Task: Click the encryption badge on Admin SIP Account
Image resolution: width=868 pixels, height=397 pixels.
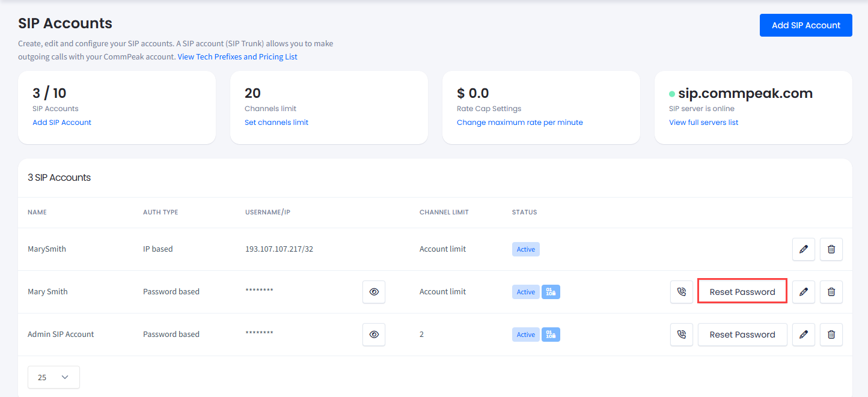Action: click(x=551, y=335)
